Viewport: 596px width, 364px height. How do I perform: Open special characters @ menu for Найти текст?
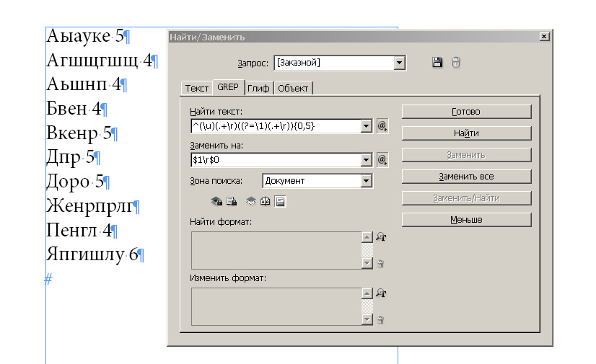pos(382,125)
